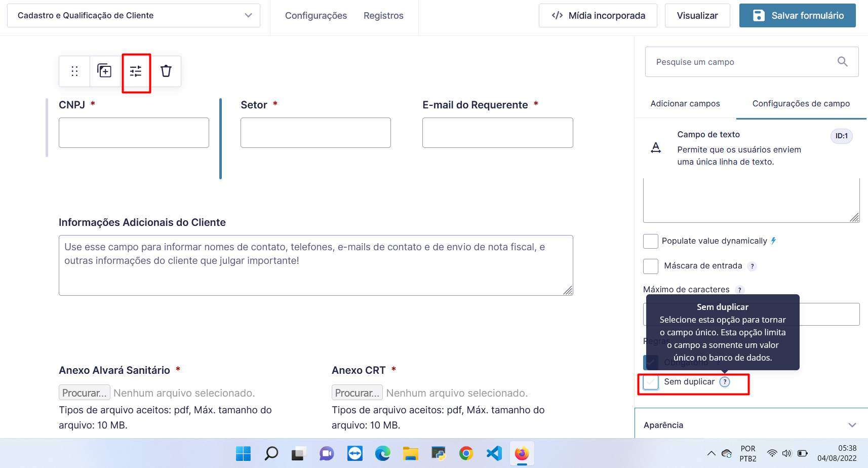Click the search magnifier in field search
868x468 pixels.
click(843, 62)
